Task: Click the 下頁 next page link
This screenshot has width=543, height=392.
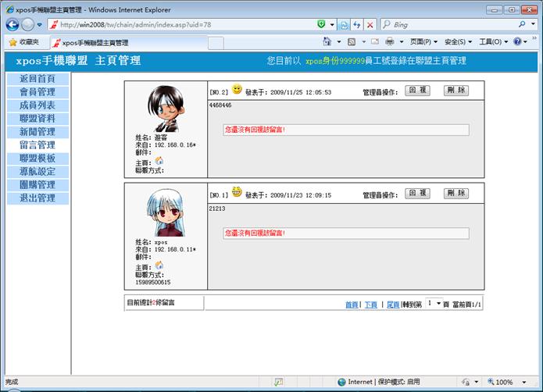Action: click(x=371, y=305)
